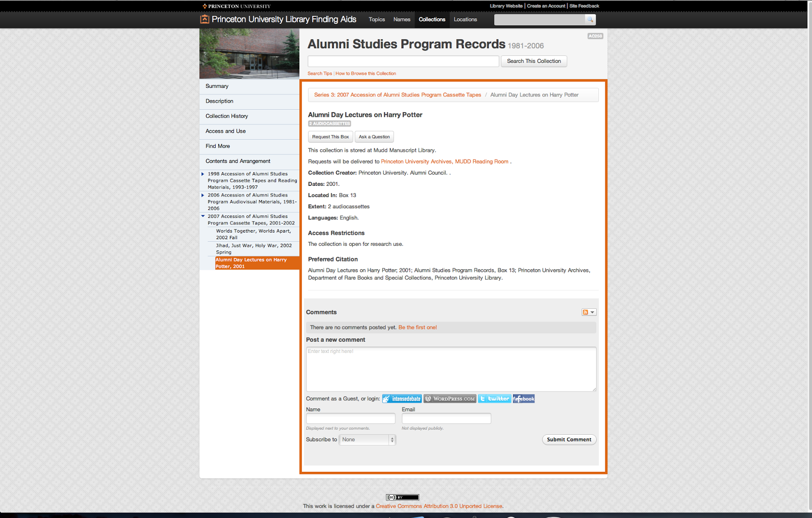Click Request This Box button
This screenshot has height=518, width=812.
(330, 137)
